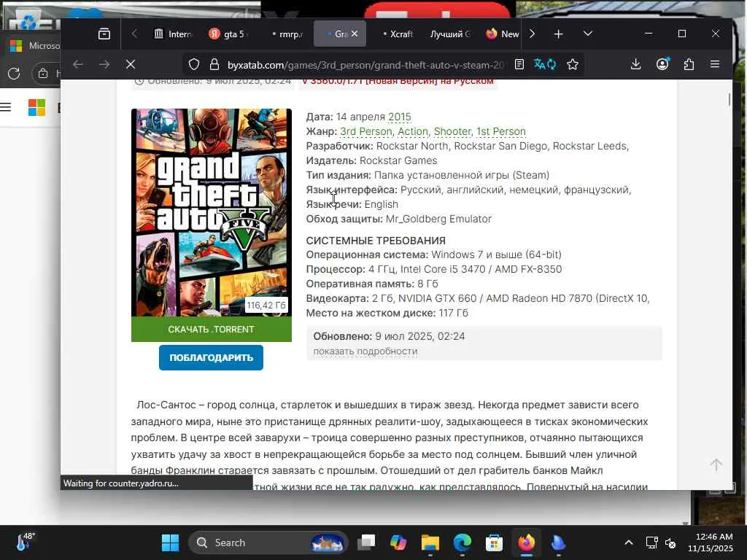Click the Firefox taskbar icon
This screenshot has height=560, width=747.
[527, 542]
